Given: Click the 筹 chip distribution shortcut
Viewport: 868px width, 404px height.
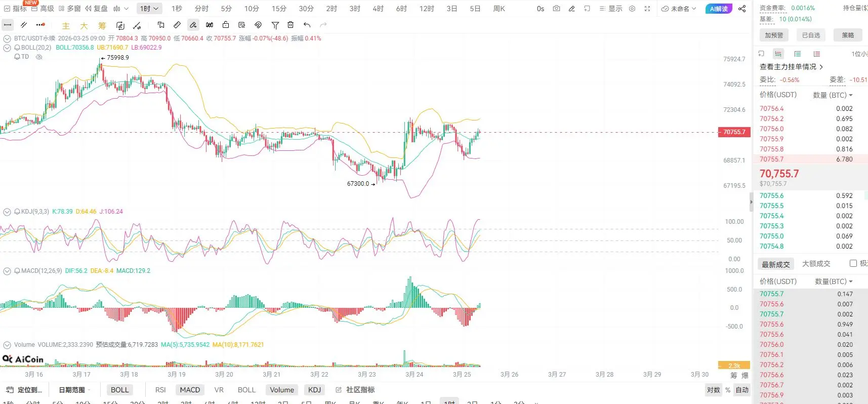Looking at the screenshot, I should pyautogui.click(x=102, y=26).
